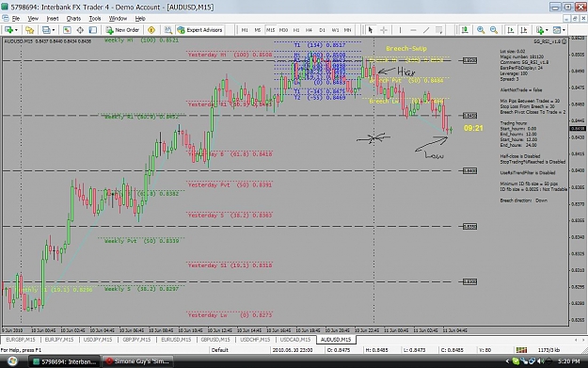Toggle the chart shift icon
The height and width of the screenshot is (368, 588).
(524, 30)
